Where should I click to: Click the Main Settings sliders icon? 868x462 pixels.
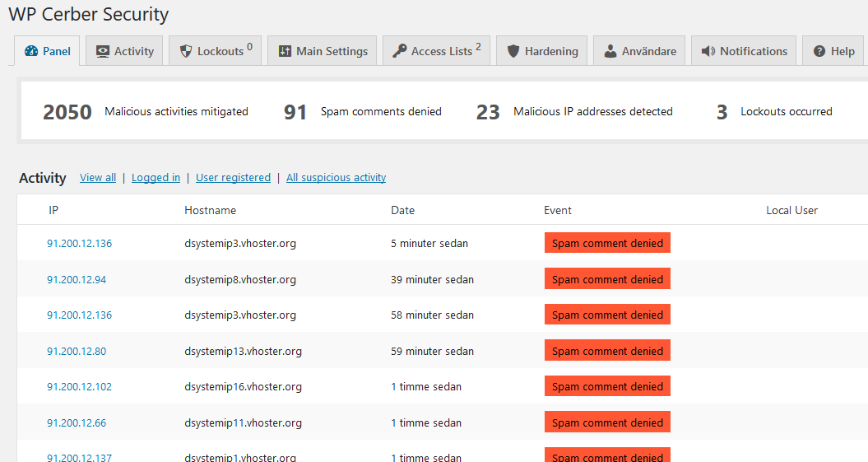(285, 51)
